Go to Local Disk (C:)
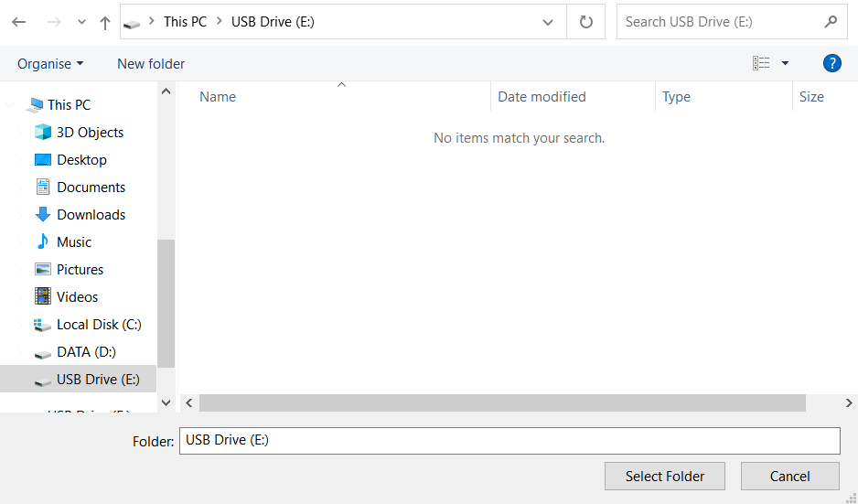This screenshot has width=858, height=504. [98, 325]
